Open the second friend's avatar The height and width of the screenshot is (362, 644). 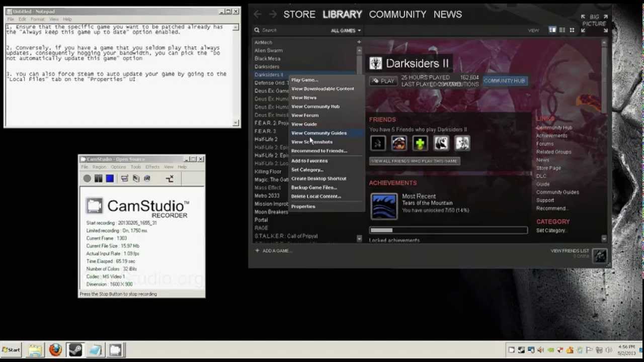click(399, 143)
